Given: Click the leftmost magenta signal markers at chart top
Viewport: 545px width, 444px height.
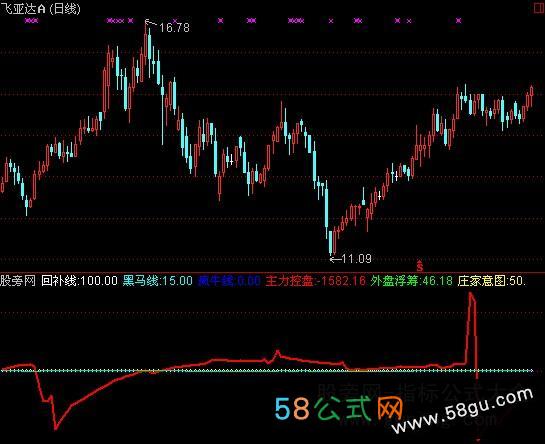Looking at the screenshot, I should click(32, 21).
